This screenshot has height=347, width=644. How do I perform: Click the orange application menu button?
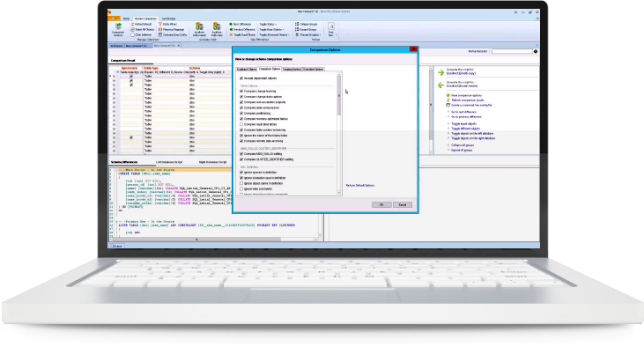(x=114, y=18)
